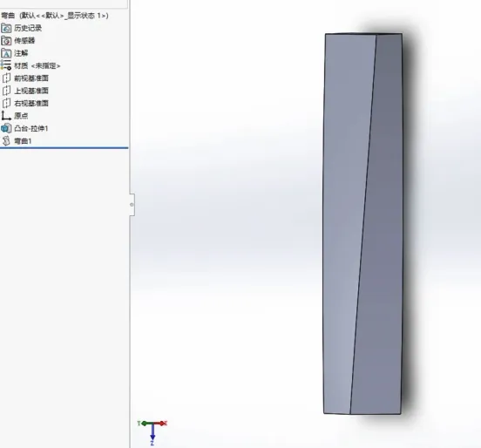
Task: Click the rollback bar below 弯曲1
Action: (64, 148)
